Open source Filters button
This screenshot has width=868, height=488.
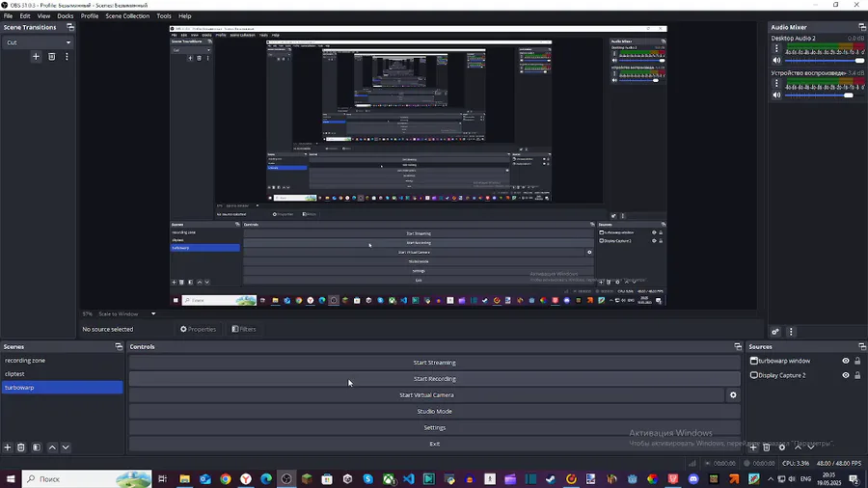coord(244,329)
